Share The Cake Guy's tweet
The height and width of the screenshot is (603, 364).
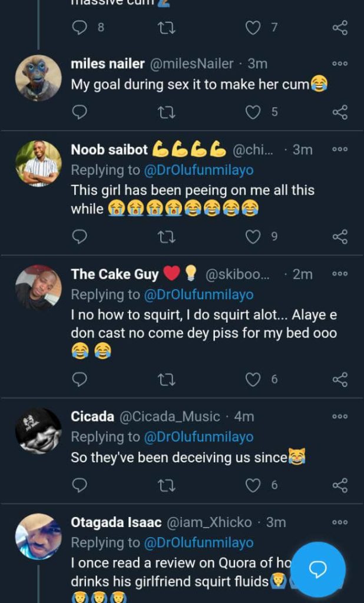click(340, 380)
